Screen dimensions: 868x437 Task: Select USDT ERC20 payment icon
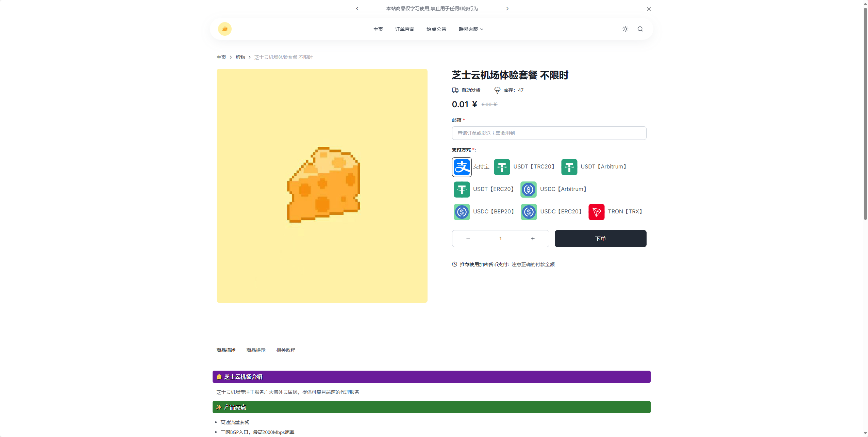462,189
